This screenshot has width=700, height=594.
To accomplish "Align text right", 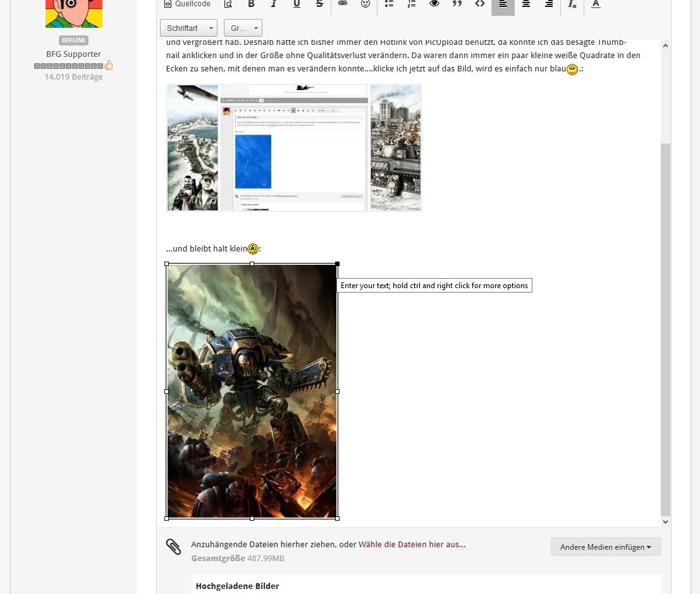I will [x=549, y=4].
